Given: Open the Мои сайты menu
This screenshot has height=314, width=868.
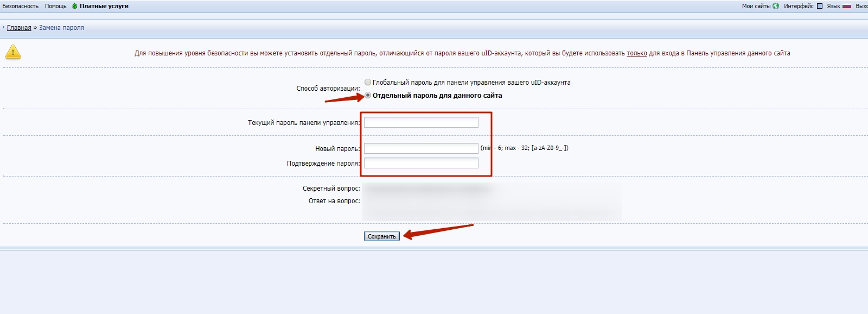Looking at the screenshot, I should point(756,7).
